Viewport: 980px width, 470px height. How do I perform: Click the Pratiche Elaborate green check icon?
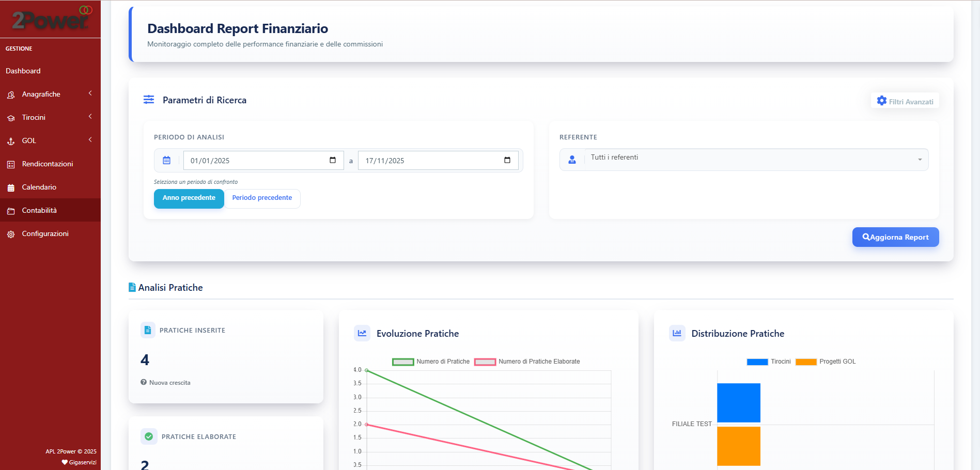149,437
